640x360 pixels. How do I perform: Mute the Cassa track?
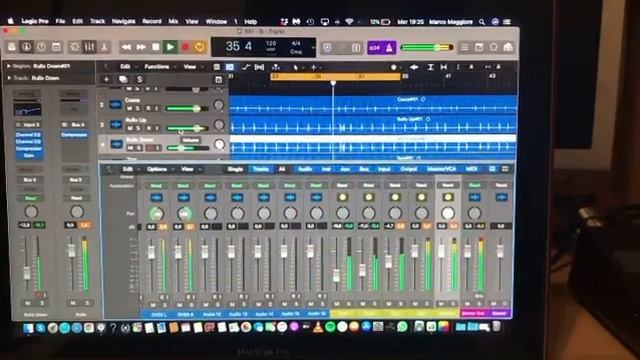129,109
